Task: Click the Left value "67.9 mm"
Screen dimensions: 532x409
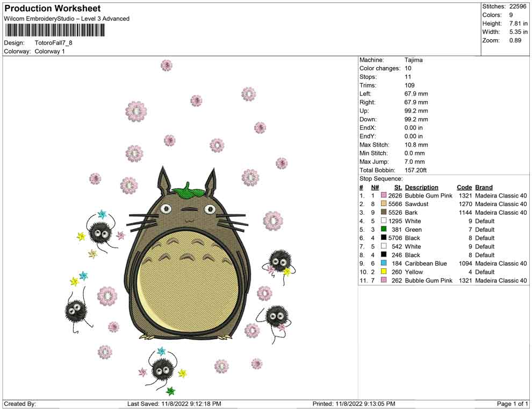Action: pos(416,94)
